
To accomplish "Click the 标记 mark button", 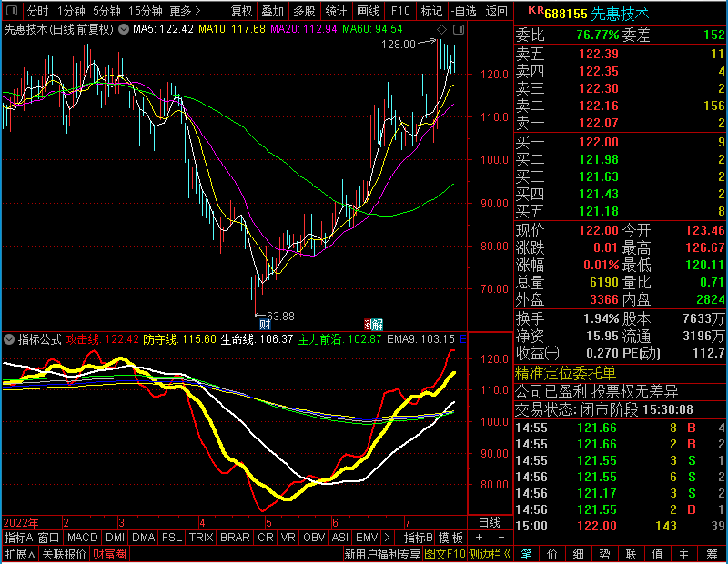I will 431,11.
